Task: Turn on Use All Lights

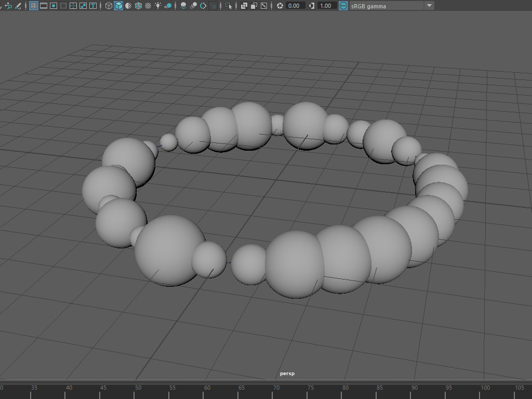Action: pos(158,6)
